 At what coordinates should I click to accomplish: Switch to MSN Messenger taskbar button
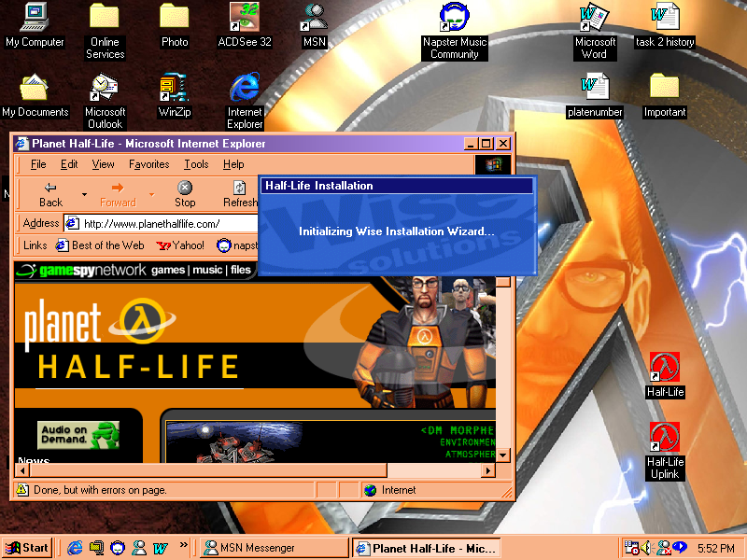pyautogui.click(x=274, y=548)
